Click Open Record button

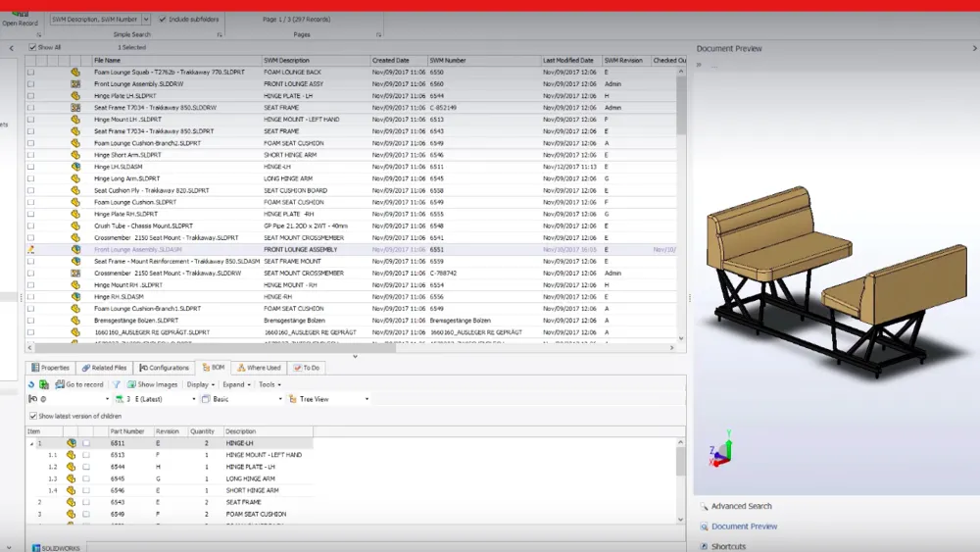[x=20, y=19]
